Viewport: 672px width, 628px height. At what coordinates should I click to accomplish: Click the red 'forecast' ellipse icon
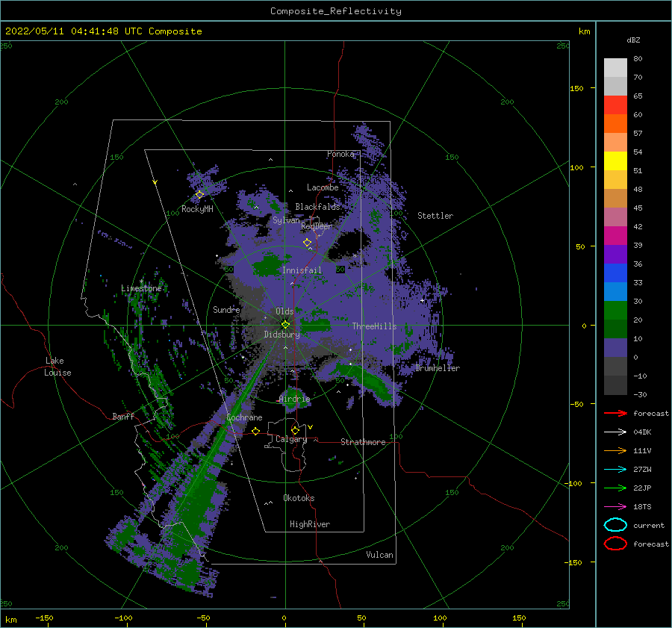(615, 544)
